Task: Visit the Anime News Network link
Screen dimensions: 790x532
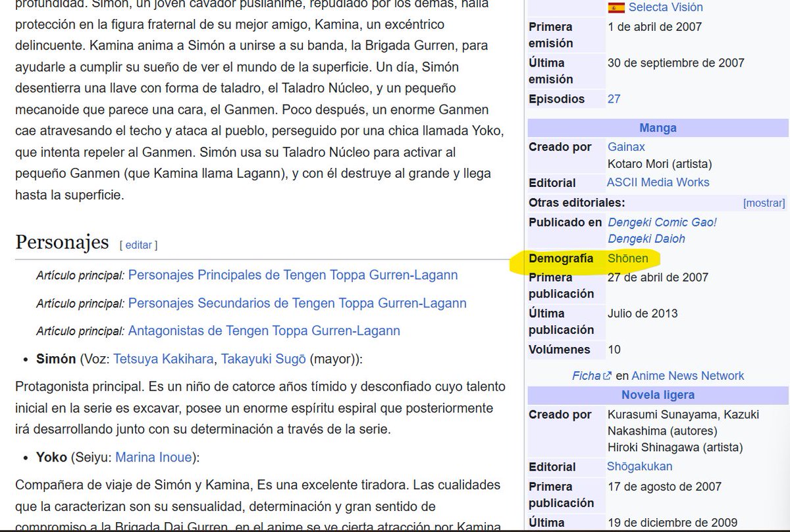Action: coord(688,376)
